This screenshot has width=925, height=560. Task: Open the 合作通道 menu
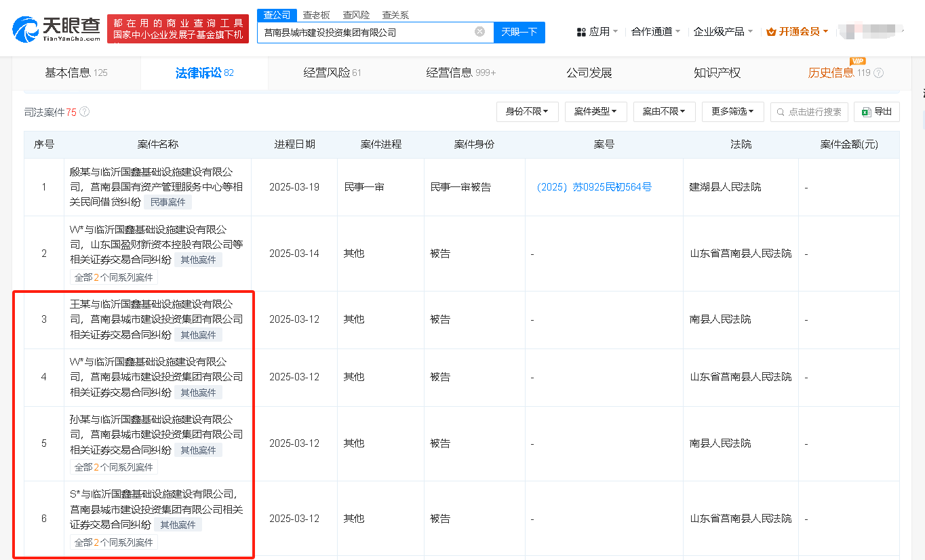click(652, 31)
